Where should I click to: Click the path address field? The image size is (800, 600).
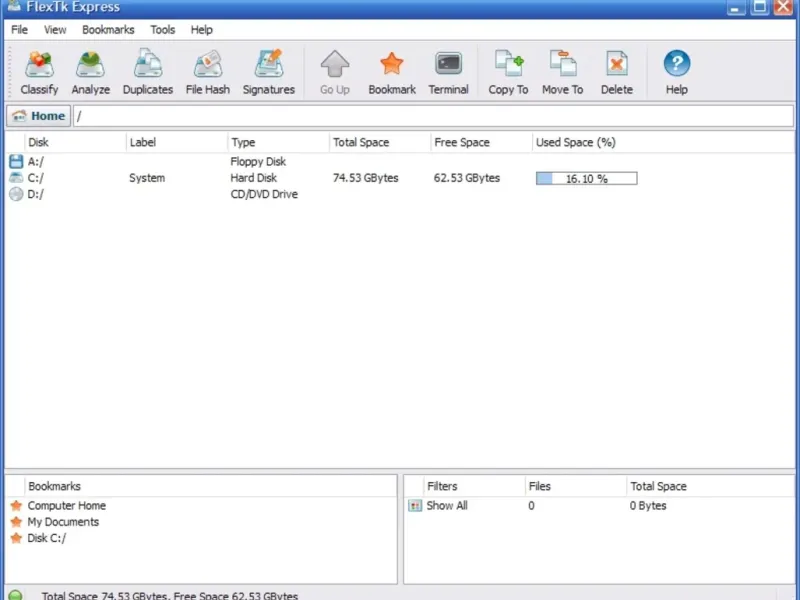tap(433, 116)
